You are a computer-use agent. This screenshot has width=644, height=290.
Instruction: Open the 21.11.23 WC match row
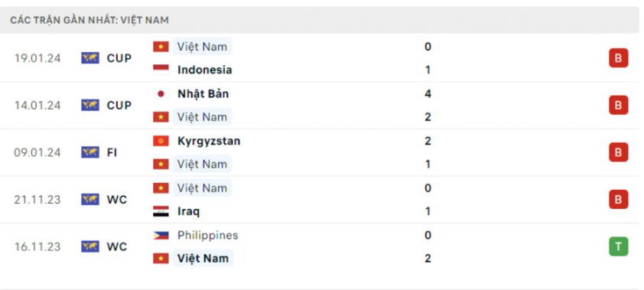point(320,200)
